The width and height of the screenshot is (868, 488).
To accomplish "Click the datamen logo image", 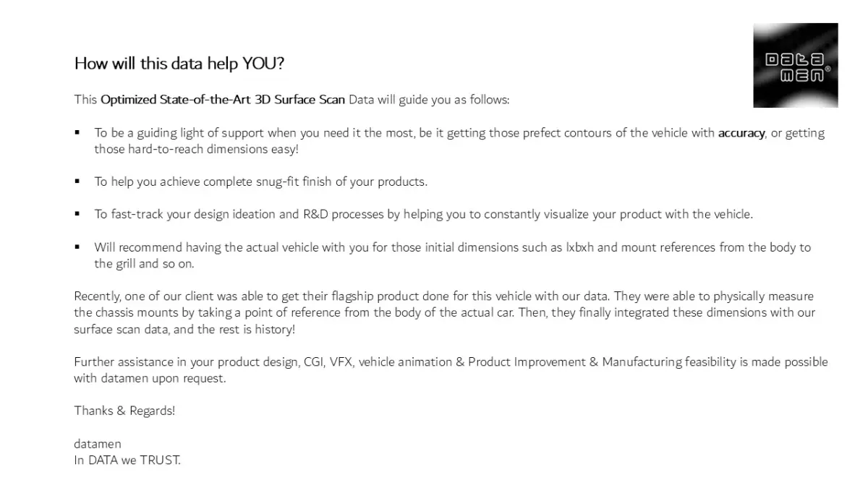I will 795,65.
